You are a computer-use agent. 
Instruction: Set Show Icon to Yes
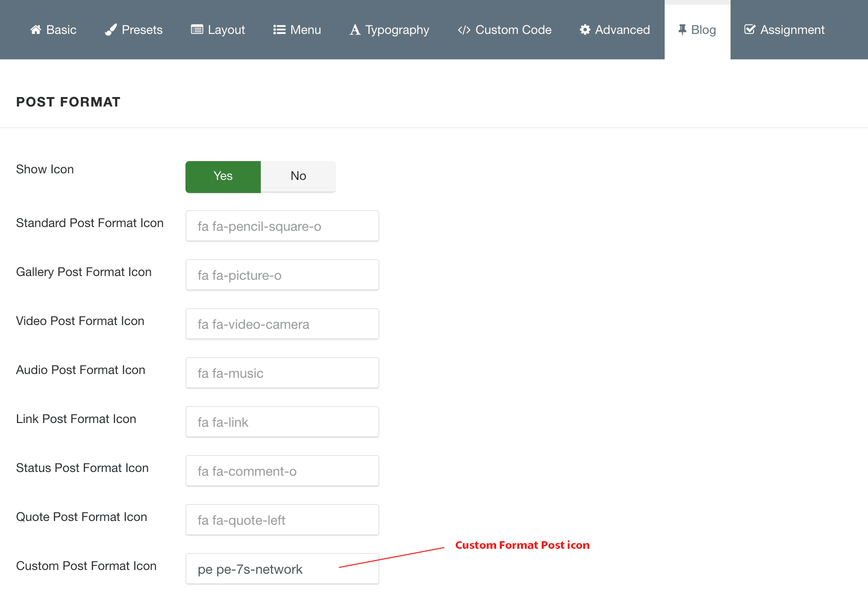point(223,176)
